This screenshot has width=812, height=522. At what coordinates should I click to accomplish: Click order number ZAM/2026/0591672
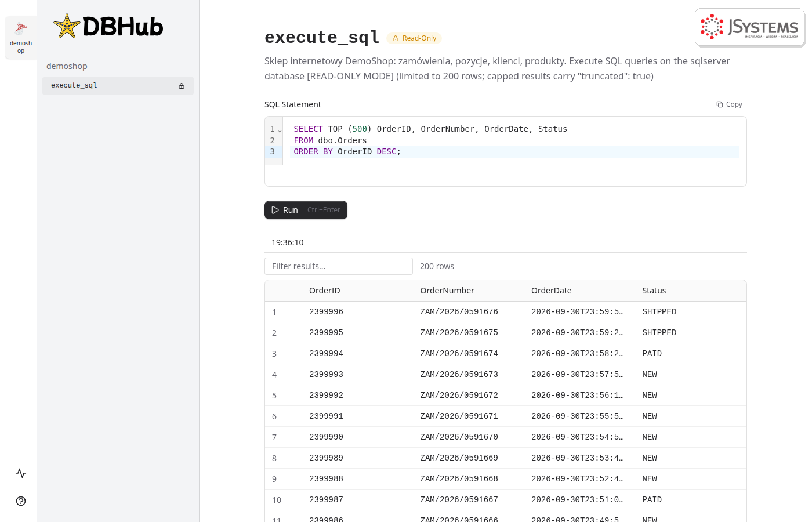click(x=459, y=396)
